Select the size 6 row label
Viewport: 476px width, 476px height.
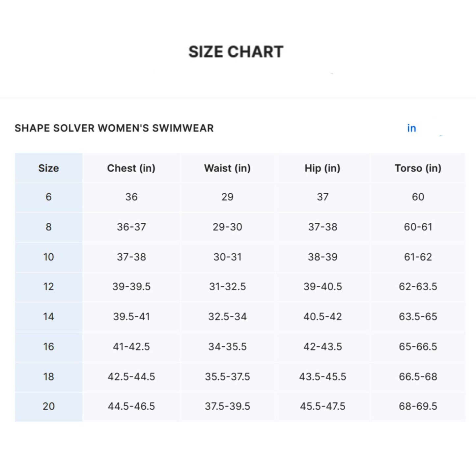pos(48,197)
